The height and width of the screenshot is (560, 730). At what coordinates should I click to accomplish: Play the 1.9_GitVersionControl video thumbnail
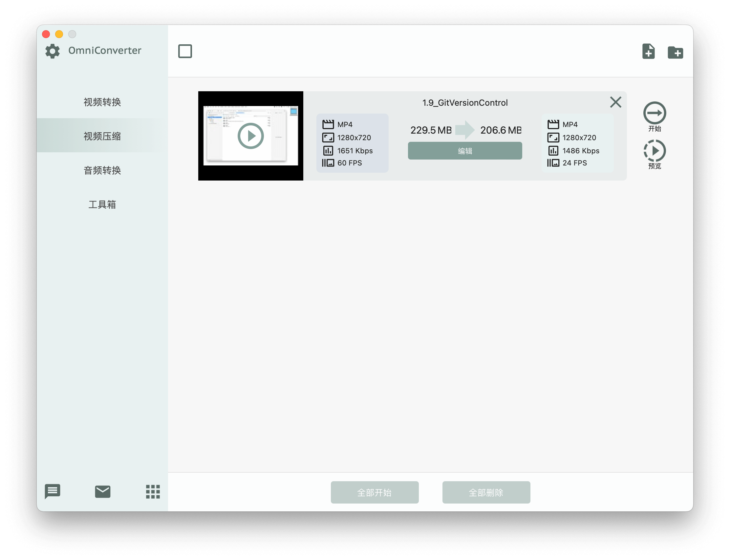[251, 136]
